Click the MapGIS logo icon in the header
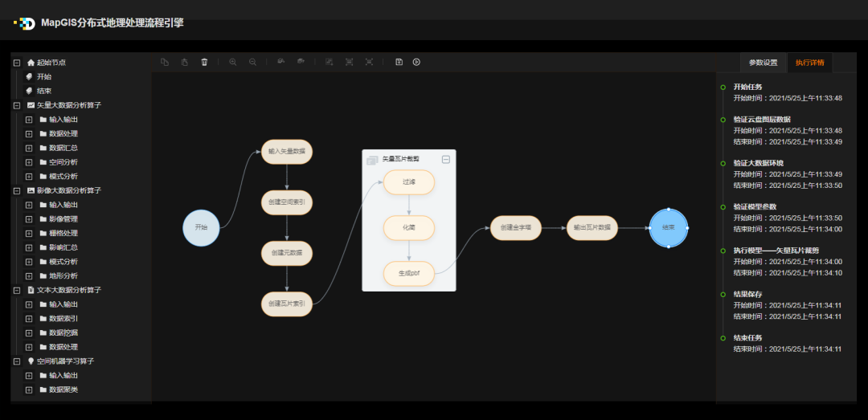Screen dimensions: 868x420 coord(24,23)
